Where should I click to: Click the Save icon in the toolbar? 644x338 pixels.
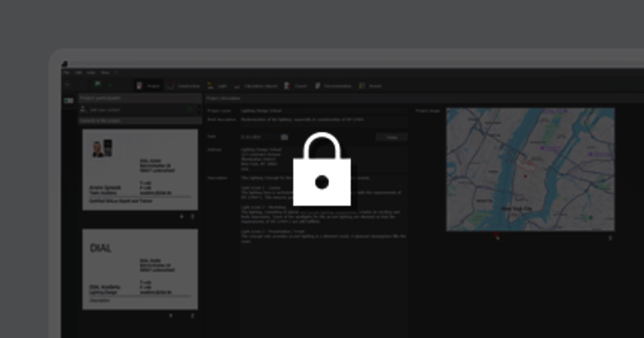coord(98,86)
